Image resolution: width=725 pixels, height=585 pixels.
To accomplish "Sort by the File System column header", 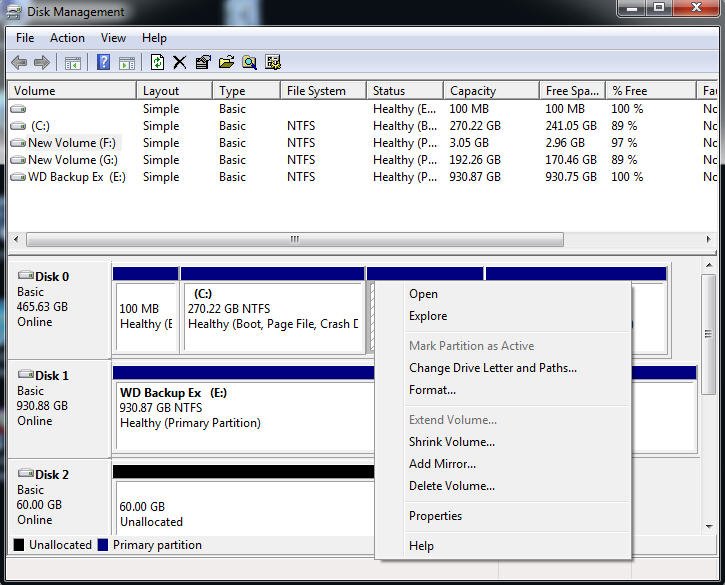I will (x=323, y=91).
